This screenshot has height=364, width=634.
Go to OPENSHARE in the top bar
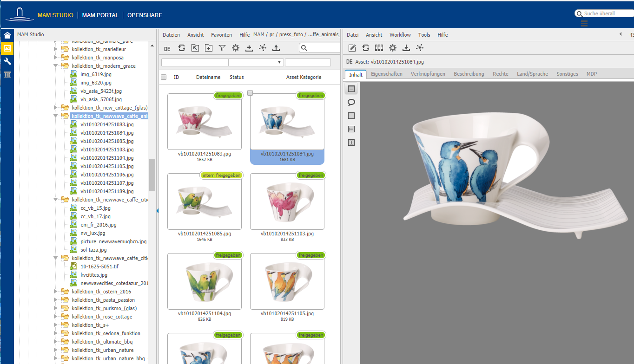click(145, 15)
